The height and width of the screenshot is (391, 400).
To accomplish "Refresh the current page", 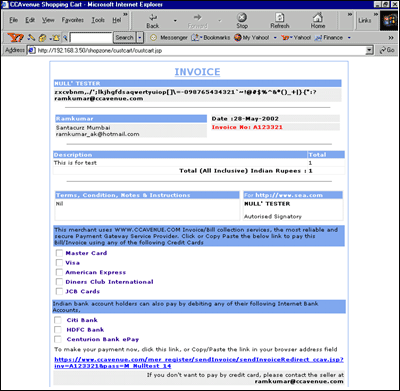I will pyautogui.click(x=280, y=21).
